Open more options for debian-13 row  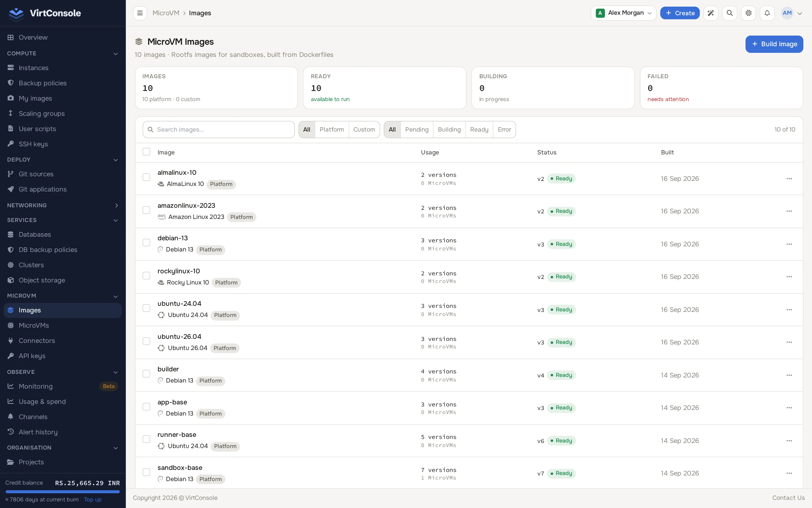(x=789, y=244)
